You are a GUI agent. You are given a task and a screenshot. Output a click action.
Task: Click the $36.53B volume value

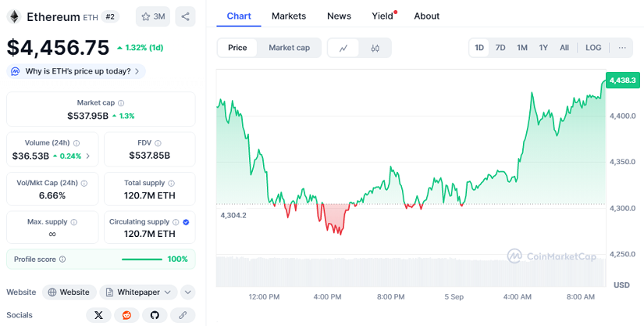click(x=30, y=156)
